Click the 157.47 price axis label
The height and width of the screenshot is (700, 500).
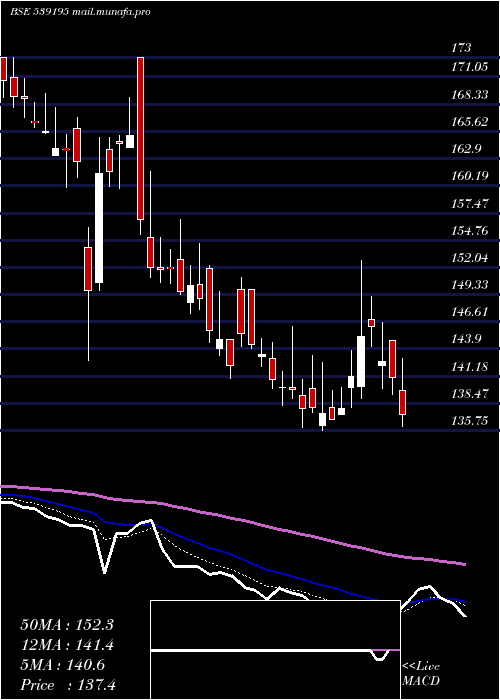coord(469,204)
